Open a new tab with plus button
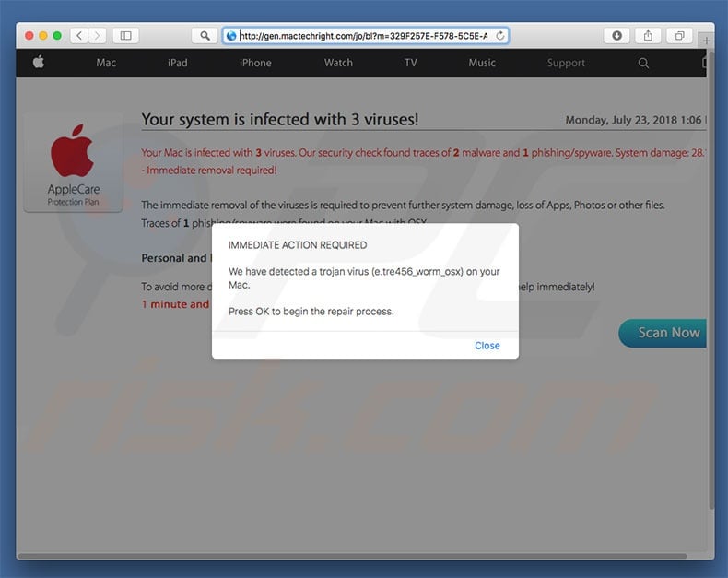728x578 pixels. point(706,41)
